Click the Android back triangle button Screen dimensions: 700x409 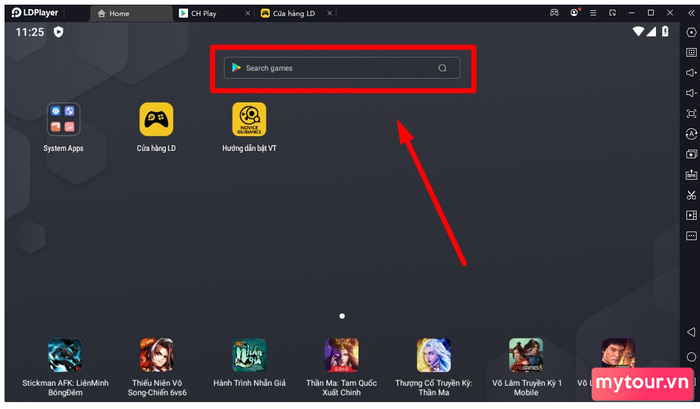(691, 332)
